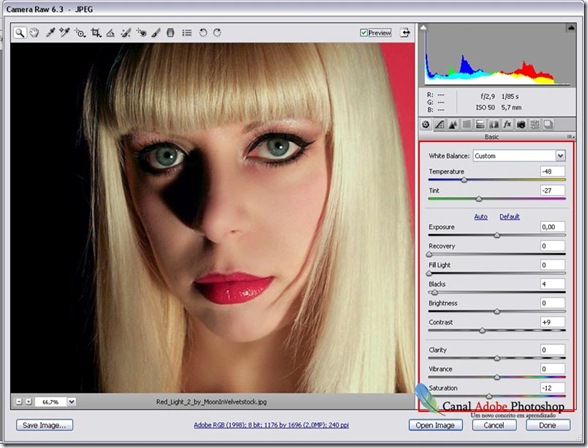Select the Straighten tool
The height and width of the screenshot is (448, 588).
pos(110,33)
